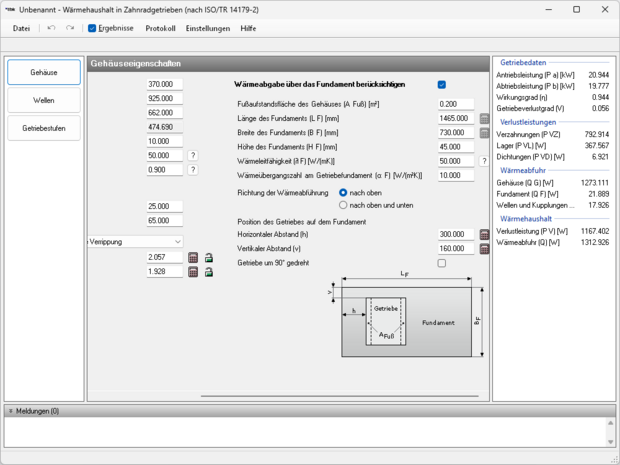The image size is (620, 465).
Task: Open the Datei menu
Action: [x=21, y=28]
